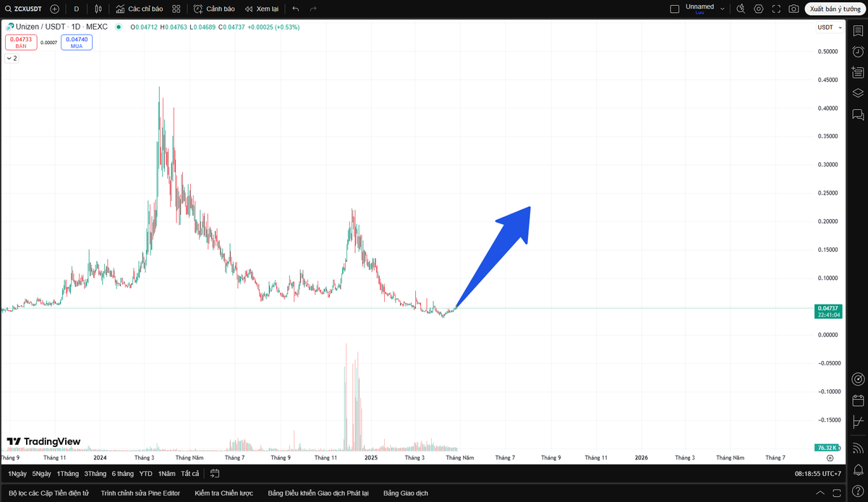The width and height of the screenshot is (868, 502).
Task: Click the 08:18:55 UTC+7 timezone selector
Action: click(818, 474)
